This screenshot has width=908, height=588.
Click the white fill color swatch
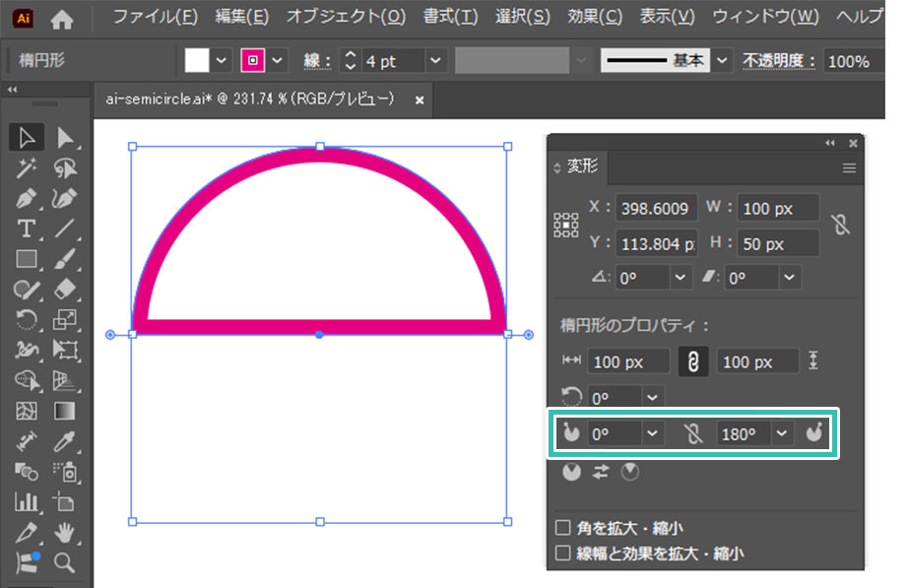[x=197, y=61]
